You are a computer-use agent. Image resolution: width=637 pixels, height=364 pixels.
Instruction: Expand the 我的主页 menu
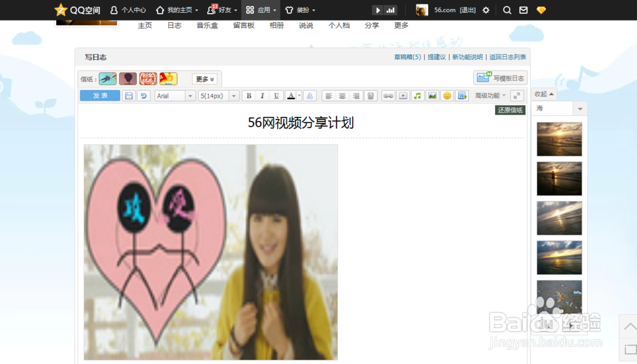177,10
